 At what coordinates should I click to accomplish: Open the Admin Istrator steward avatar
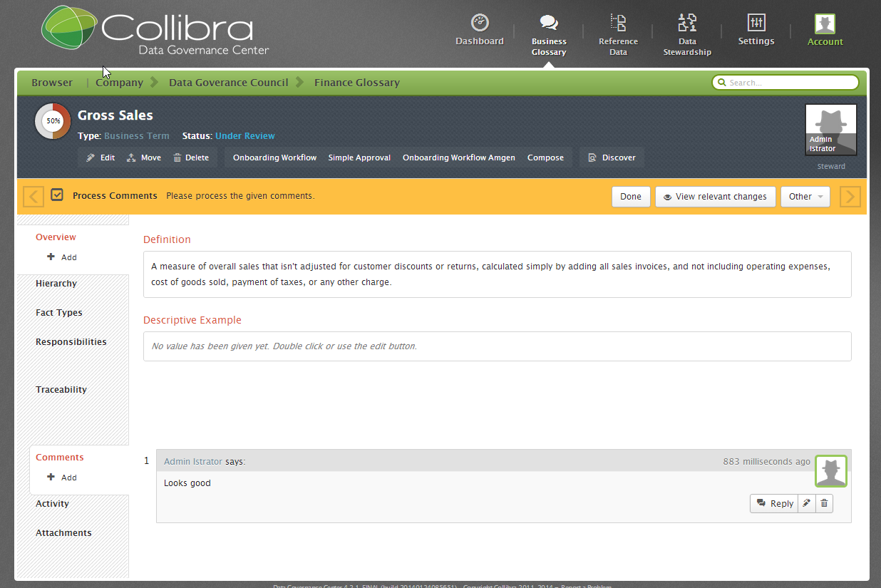[x=831, y=130]
